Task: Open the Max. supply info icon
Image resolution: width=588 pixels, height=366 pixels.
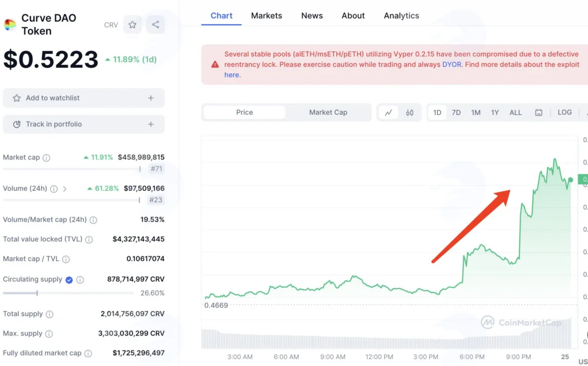Action: click(x=49, y=334)
